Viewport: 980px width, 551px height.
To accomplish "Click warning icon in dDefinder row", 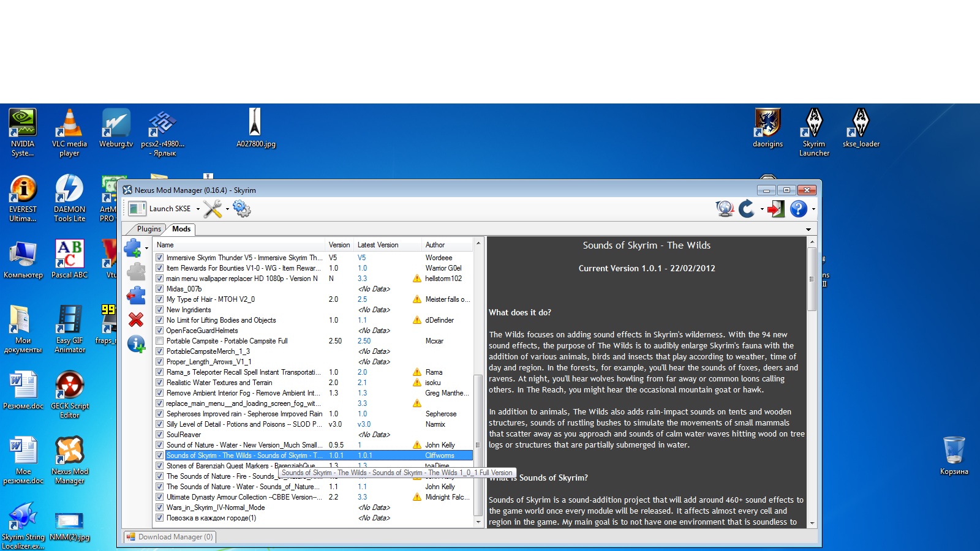I will tap(417, 320).
